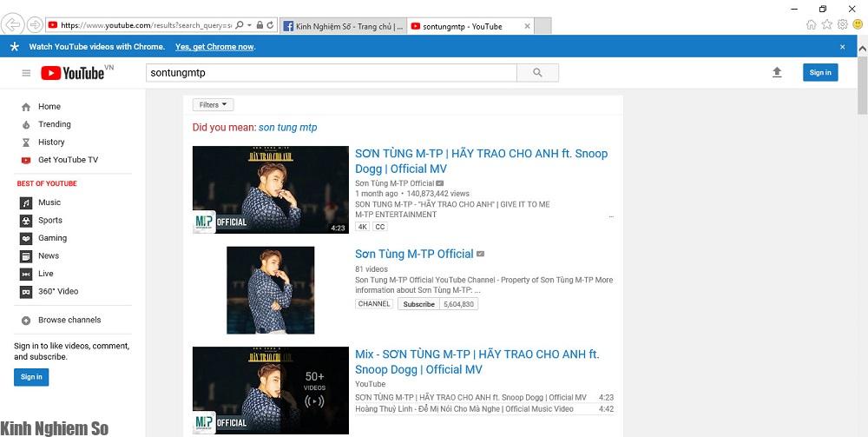Open a new blank browser tab
The height and width of the screenshot is (437, 868).
543,26
